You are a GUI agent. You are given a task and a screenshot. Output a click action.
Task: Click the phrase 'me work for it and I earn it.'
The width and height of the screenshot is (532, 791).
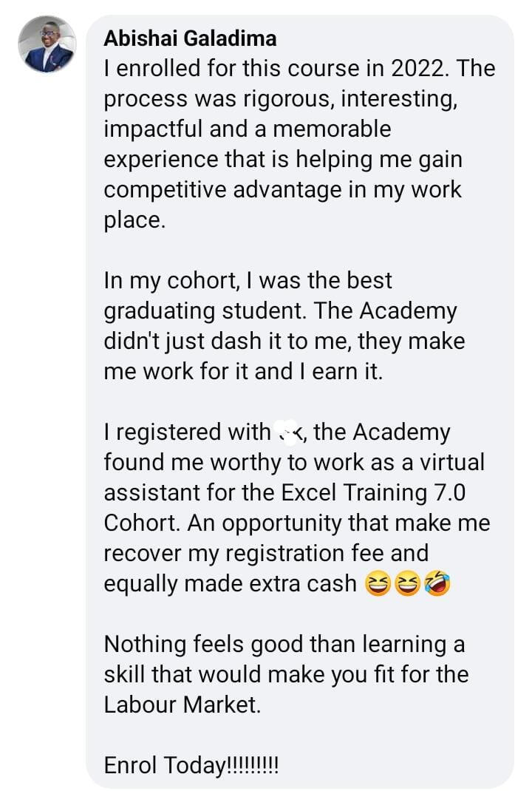point(243,372)
